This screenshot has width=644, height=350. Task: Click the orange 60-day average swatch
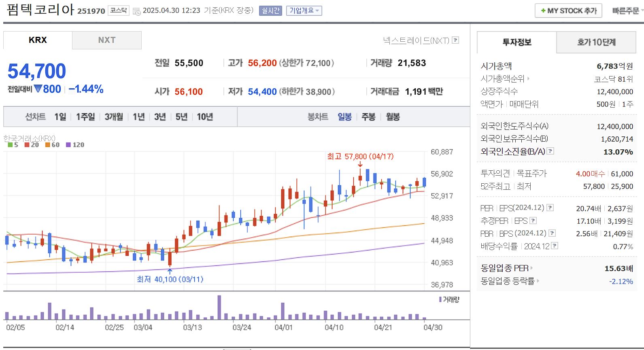point(47,145)
